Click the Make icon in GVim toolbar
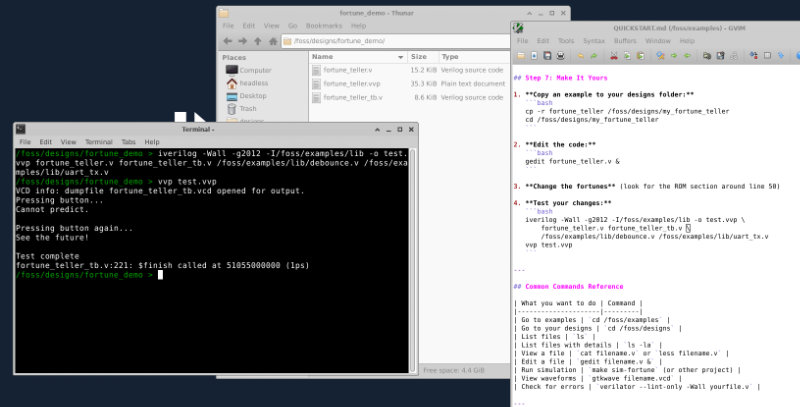The image size is (800, 407). tap(754, 56)
